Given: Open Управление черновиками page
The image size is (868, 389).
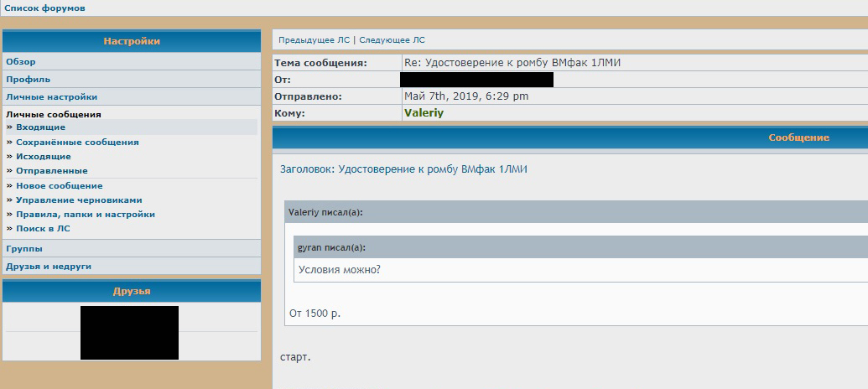Looking at the screenshot, I should [79, 200].
